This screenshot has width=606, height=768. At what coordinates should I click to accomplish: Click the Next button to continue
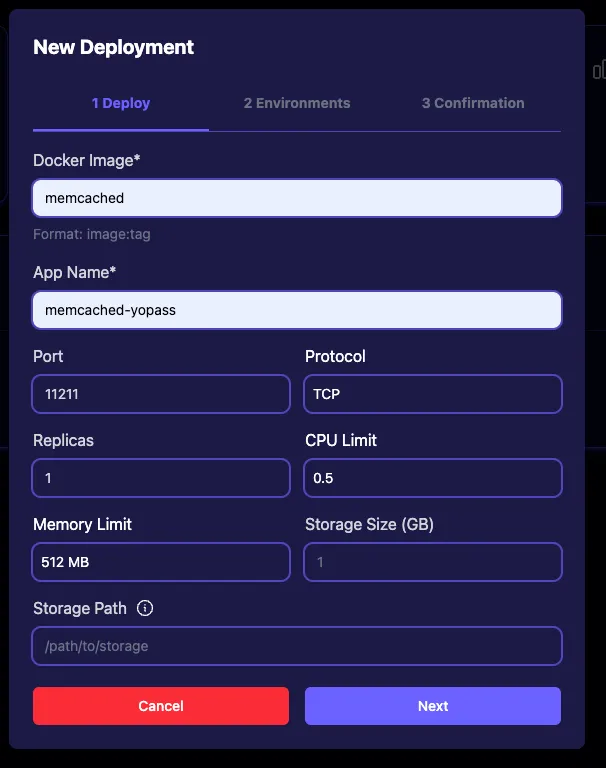433,706
